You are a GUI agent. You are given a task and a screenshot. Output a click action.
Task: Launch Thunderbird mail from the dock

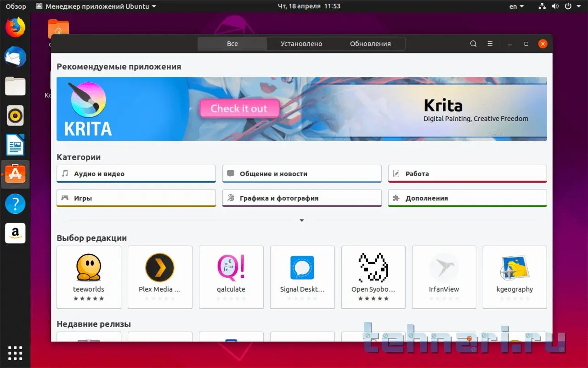pyautogui.click(x=15, y=57)
